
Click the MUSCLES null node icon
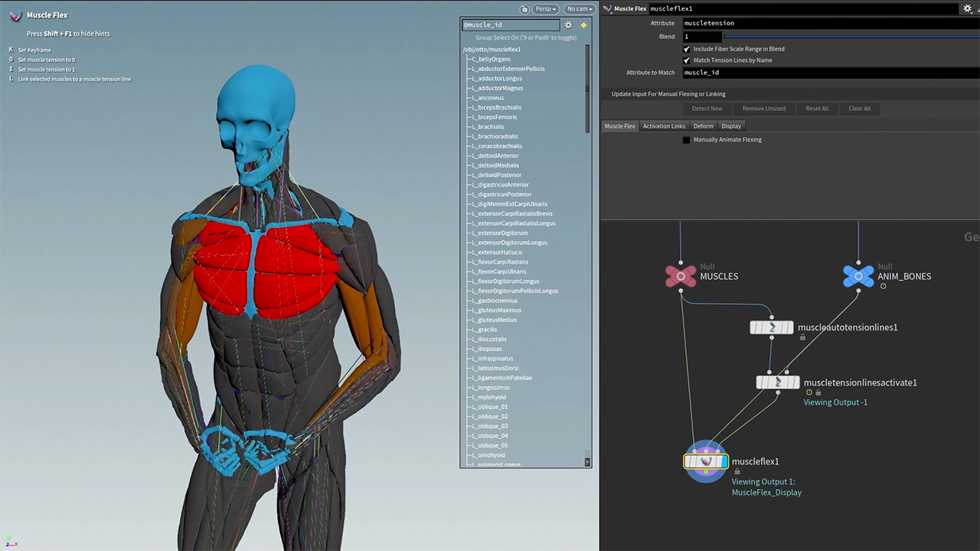(x=681, y=276)
